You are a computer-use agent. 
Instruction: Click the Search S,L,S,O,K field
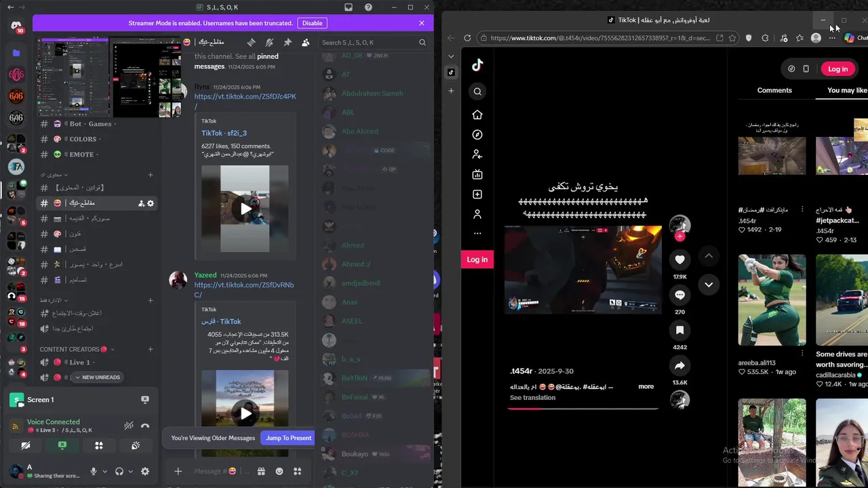(x=374, y=42)
